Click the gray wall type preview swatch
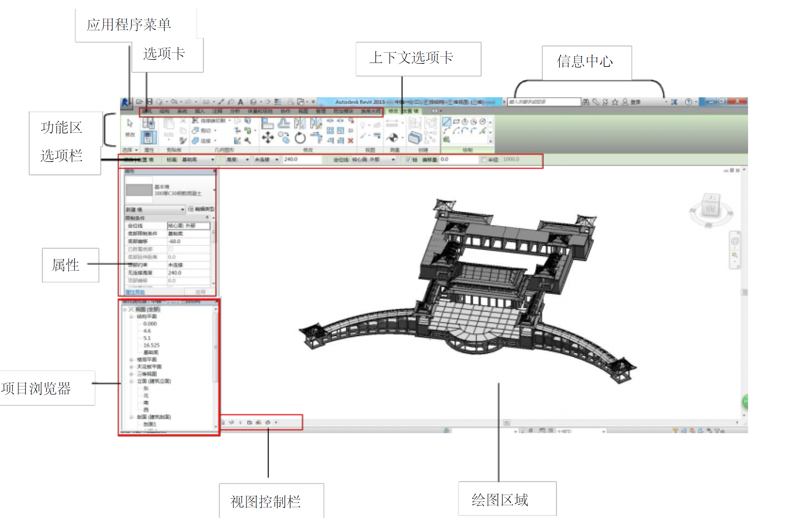This screenshot has width=812, height=521. pyautogui.click(x=139, y=190)
